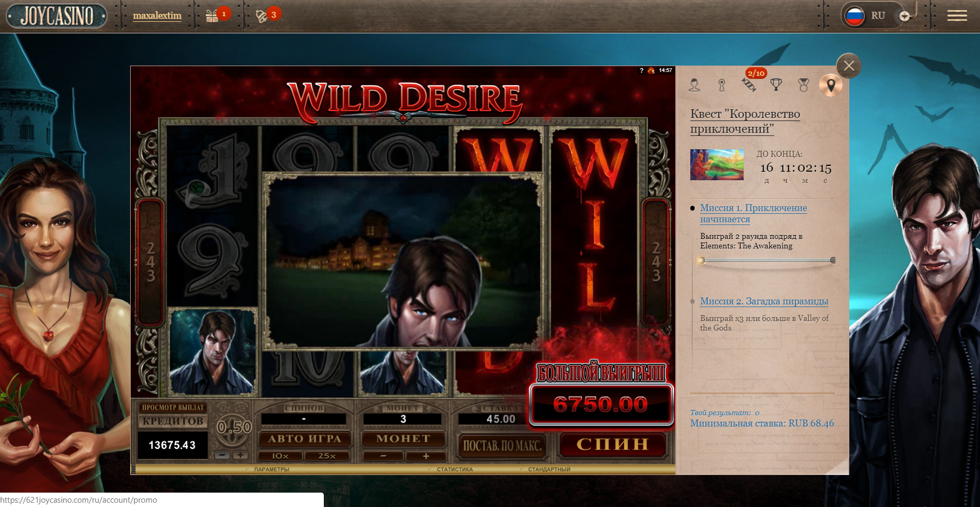The height and width of the screenshot is (507, 980).
Task: Open the hamburger main menu
Action: (957, 16)
